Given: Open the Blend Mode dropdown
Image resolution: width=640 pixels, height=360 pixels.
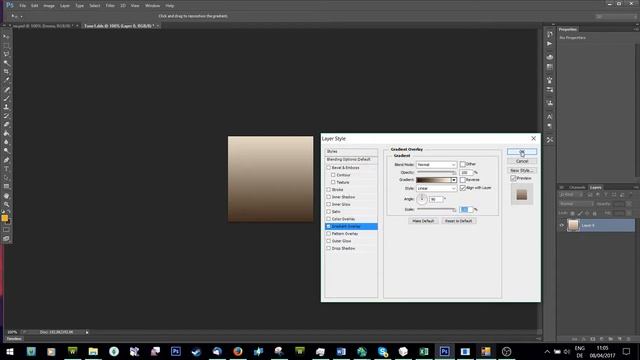Looking at the screenshot, I should 436,164.
